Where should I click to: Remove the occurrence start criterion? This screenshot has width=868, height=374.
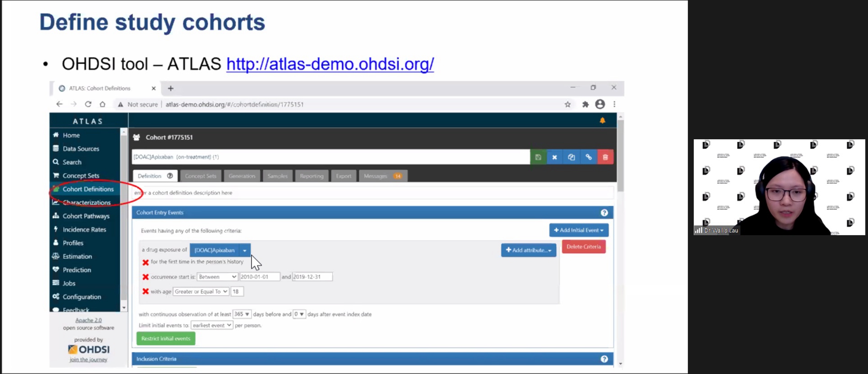pos(146,277)
